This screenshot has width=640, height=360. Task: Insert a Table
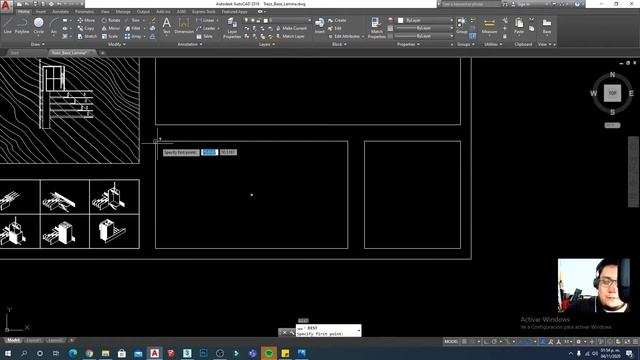click(205, 36)
